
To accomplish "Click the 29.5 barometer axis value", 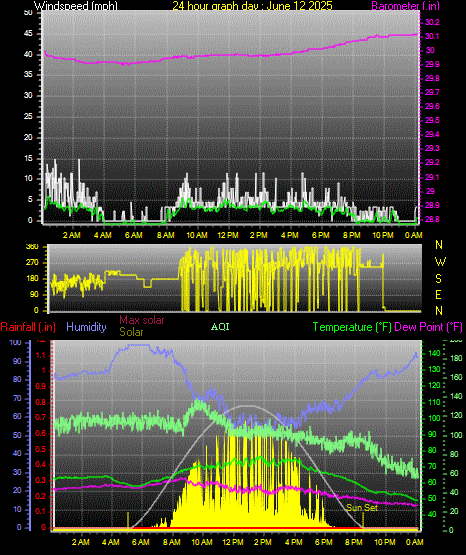I will (432, 120).
